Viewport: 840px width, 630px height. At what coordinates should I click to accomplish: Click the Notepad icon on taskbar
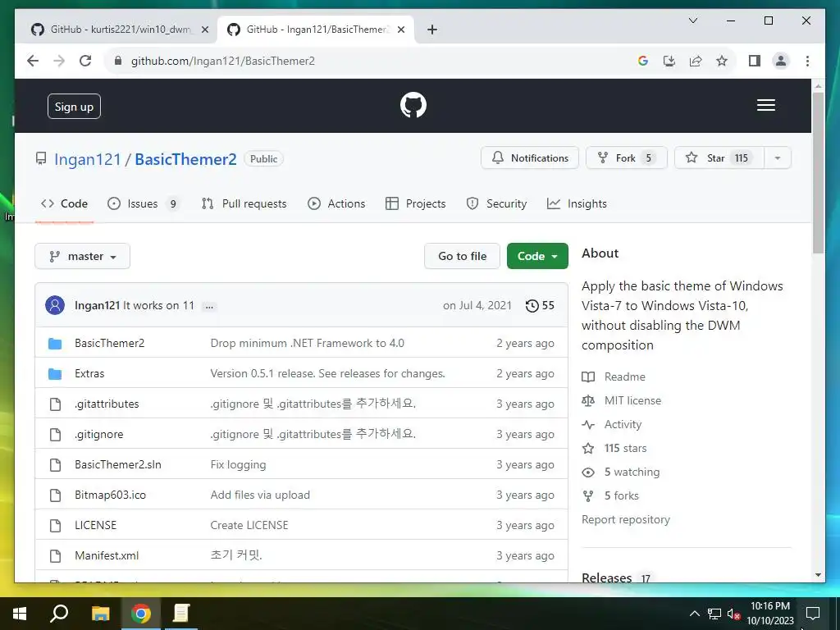pyautogui.click(x=181, y=614)
